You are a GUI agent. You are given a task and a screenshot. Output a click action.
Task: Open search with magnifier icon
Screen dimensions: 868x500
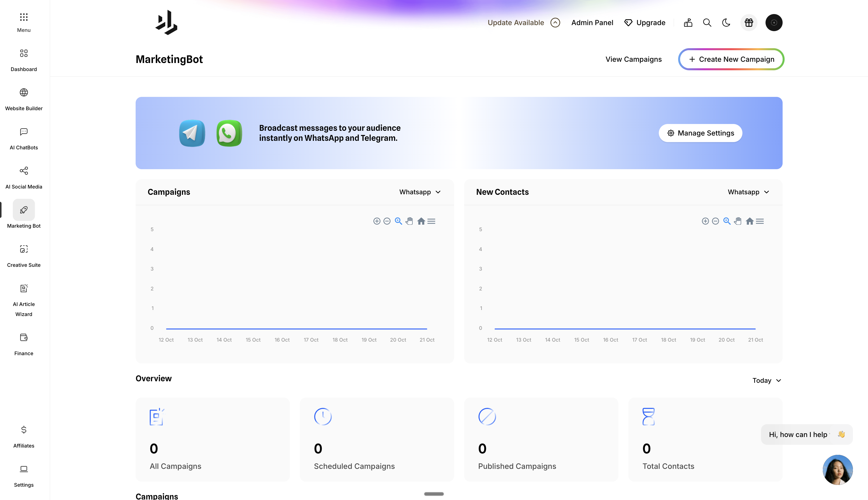click(x=707, y=23)
